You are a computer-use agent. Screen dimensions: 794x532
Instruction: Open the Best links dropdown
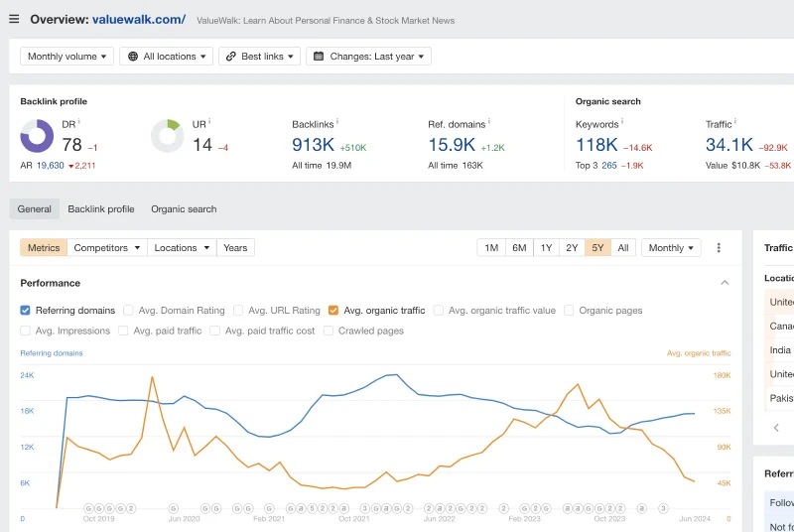[x=259, y=57]
